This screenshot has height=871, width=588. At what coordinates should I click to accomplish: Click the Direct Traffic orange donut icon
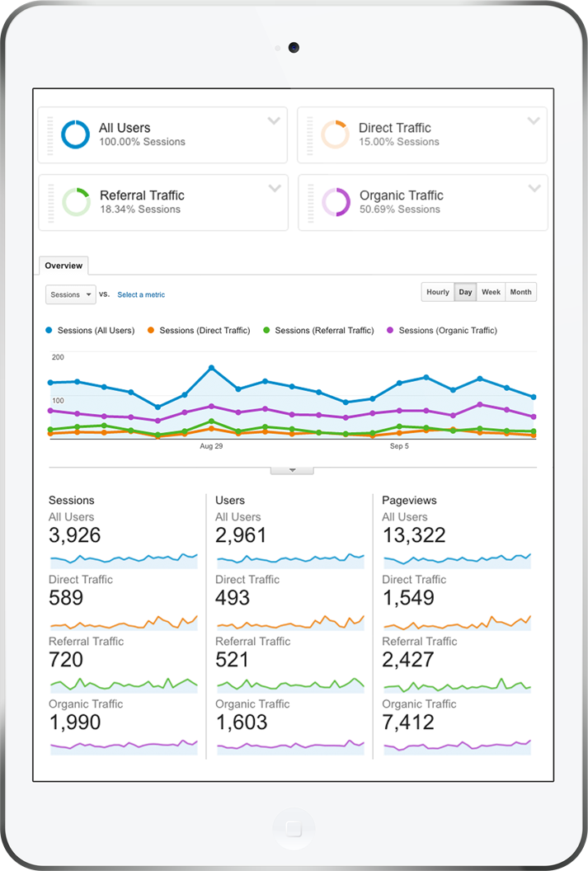click(334, 134)
